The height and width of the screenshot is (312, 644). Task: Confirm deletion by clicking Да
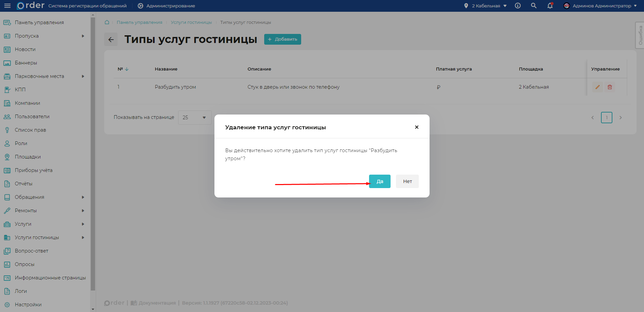379,181
